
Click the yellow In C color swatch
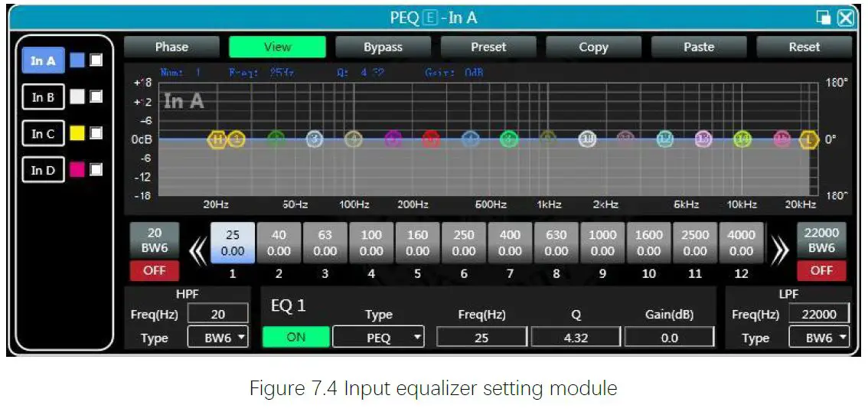click(77, 133)
